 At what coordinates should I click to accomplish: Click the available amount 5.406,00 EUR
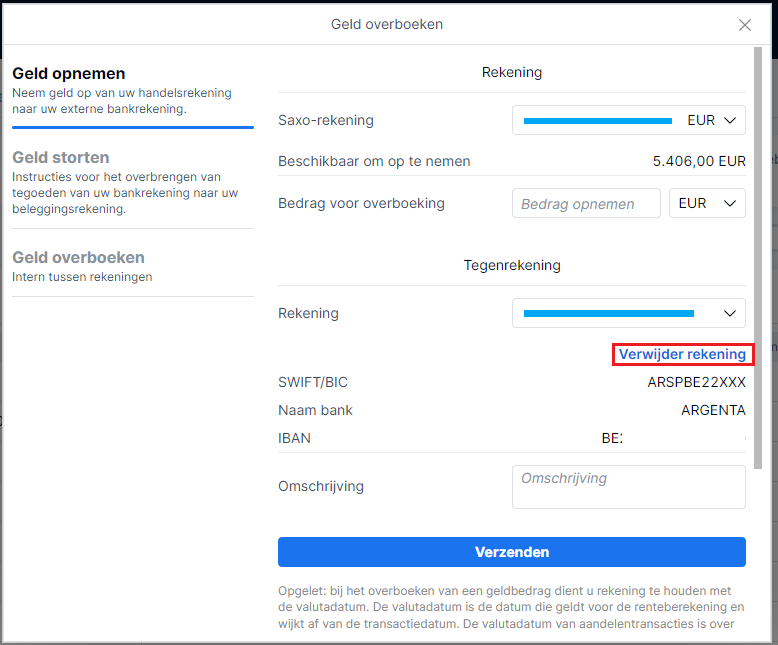tap(699, 161)
